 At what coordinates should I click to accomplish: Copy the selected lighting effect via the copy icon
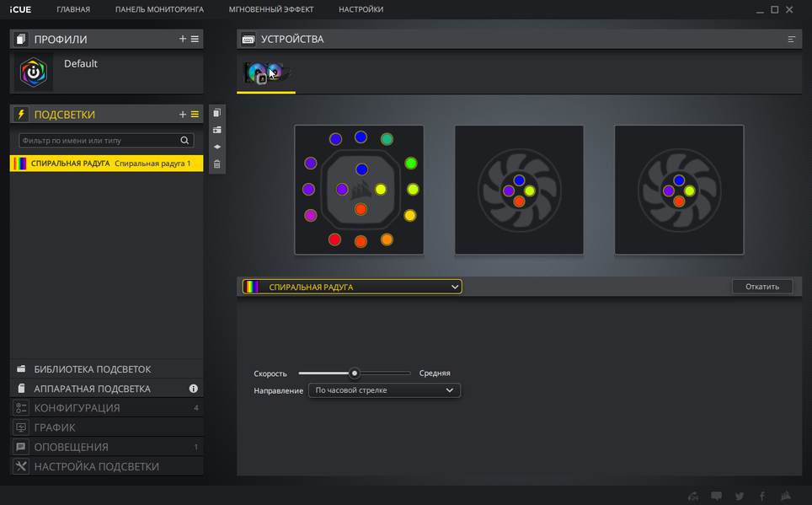(x=217, y=112)
